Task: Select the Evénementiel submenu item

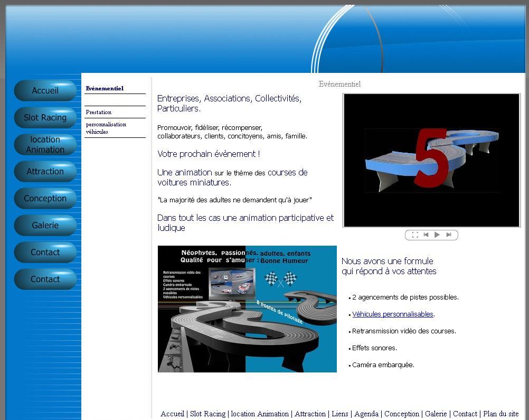Action: 105,89
